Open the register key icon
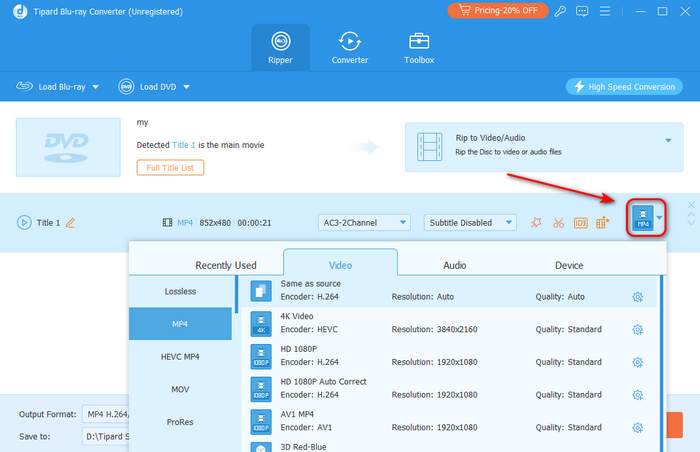700x452 pixels. coord(560,11)
